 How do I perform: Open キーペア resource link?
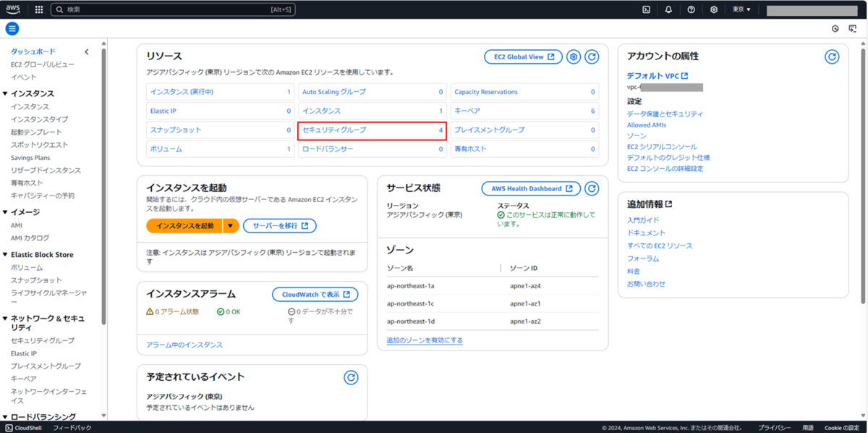466,111
